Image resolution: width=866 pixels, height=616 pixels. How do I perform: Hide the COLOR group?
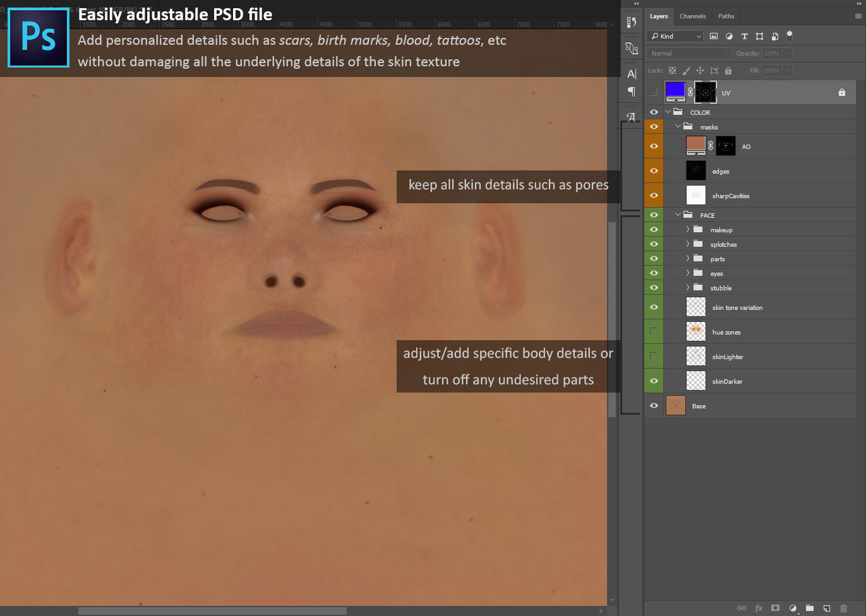tap(654, 112)
